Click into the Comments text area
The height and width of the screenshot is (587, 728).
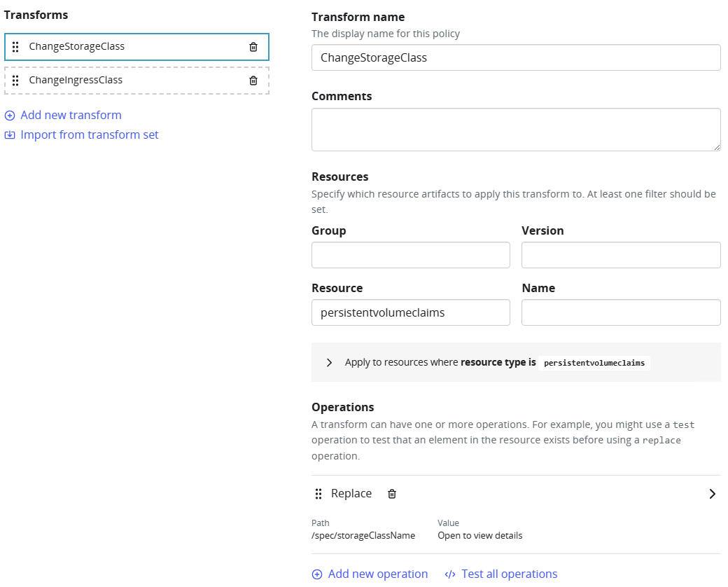pyautogui.click(x=515, y=130)
